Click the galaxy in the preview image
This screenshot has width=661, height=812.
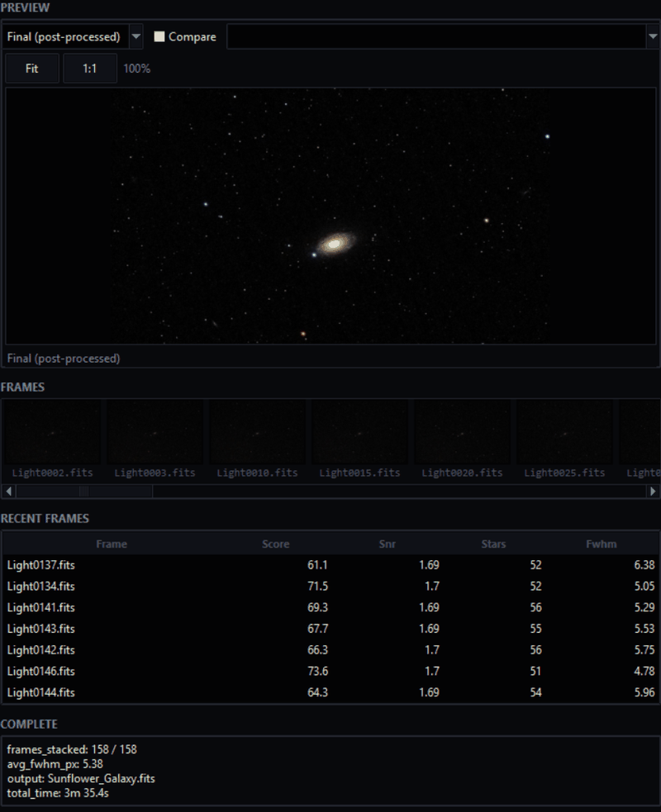click(336, 243)
